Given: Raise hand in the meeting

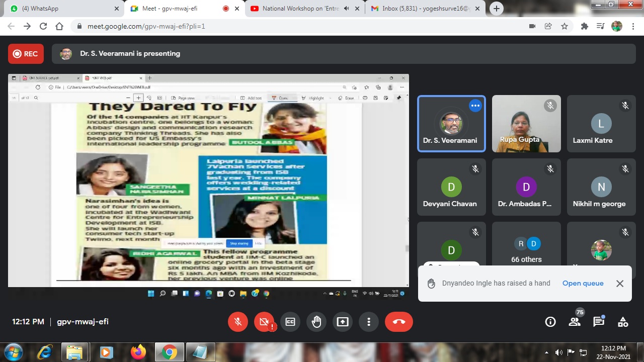Looking at the screenshot, I should pyautogui.click(x=316, y=322).
